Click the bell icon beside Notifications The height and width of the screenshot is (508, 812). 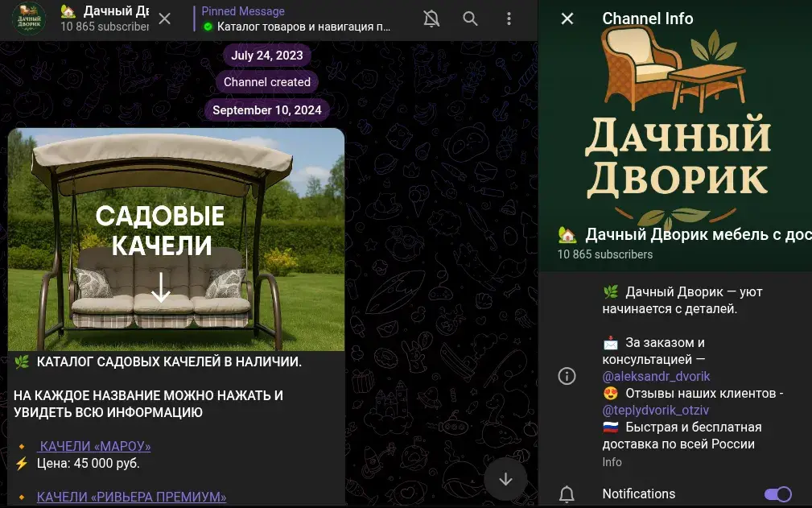[567, 494]
